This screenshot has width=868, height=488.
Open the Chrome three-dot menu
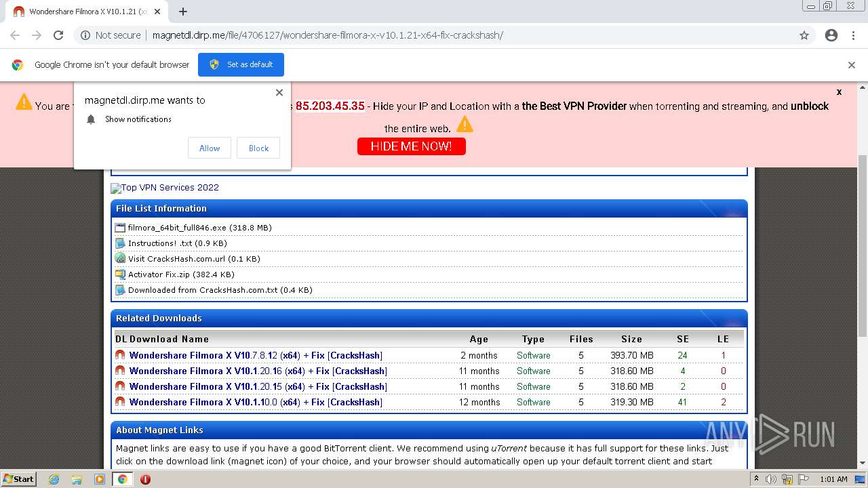point(853,35)
